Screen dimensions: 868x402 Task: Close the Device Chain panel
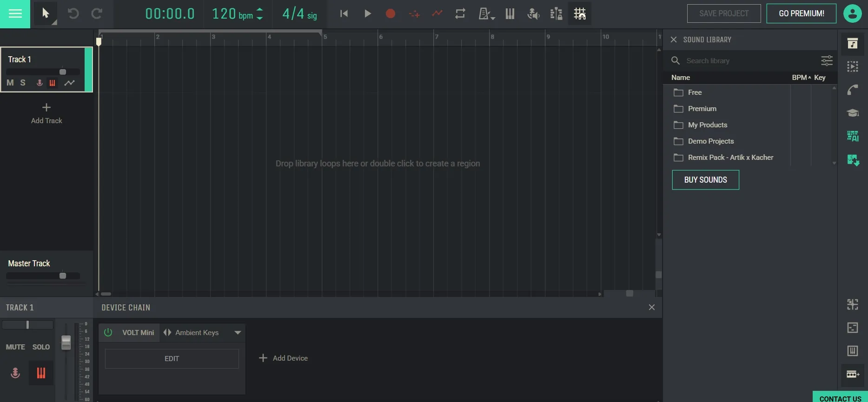coord(652,307)
